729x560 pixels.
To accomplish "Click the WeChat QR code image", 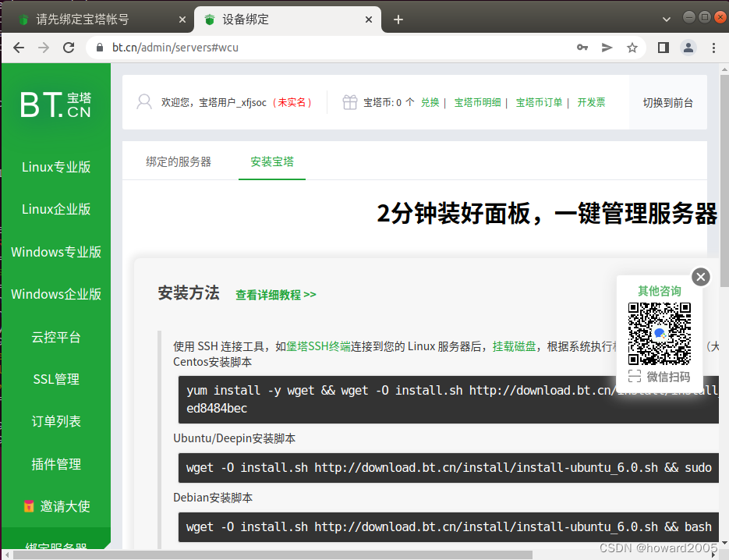I will pyautogui.click(x=660, y=334).
